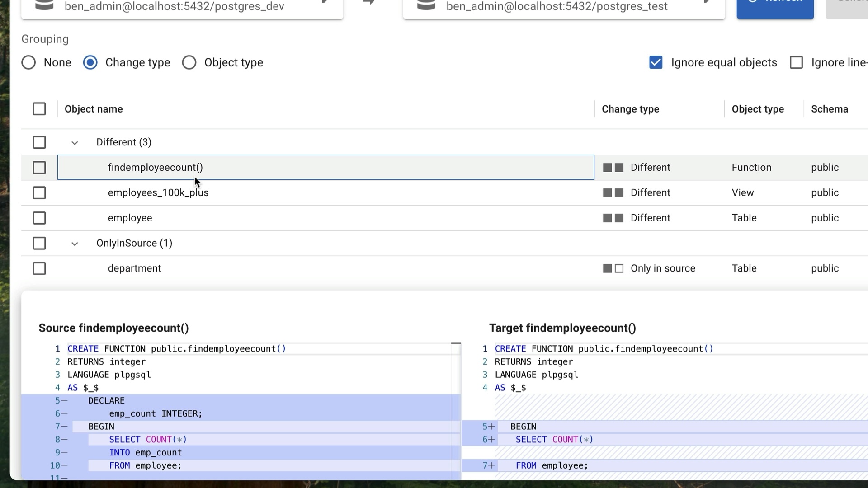Click the Only in source icon for department
The image size is (868, 488).
coord(613,269)
